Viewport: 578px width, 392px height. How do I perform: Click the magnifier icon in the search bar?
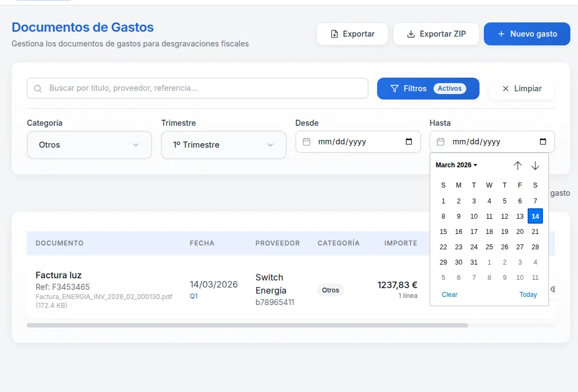[37, 88]
